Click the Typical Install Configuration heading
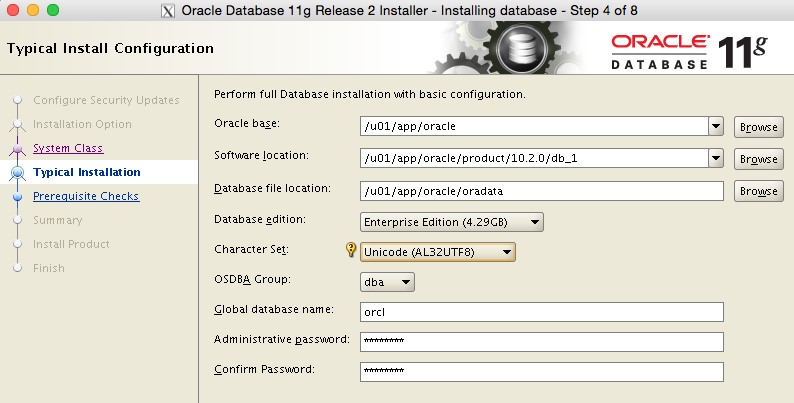This screenshot has width=794, height=403. tap(110, 49)
